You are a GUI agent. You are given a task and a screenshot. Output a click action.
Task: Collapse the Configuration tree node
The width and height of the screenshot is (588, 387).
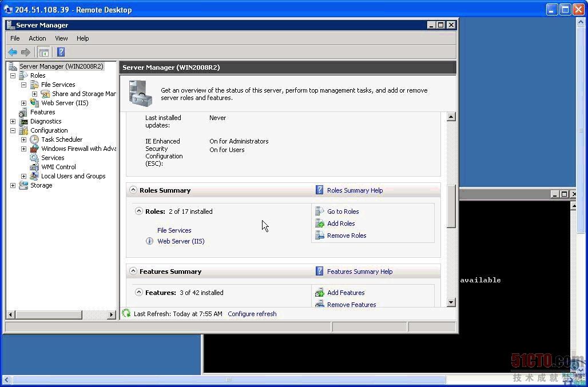[x=13, y=131]
